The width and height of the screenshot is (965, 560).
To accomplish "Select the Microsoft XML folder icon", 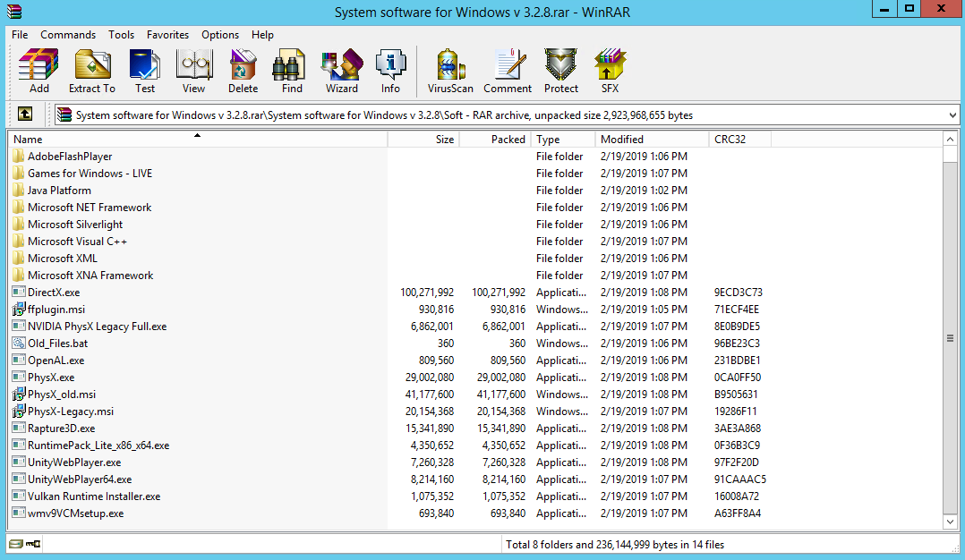I will coord(19,259).
